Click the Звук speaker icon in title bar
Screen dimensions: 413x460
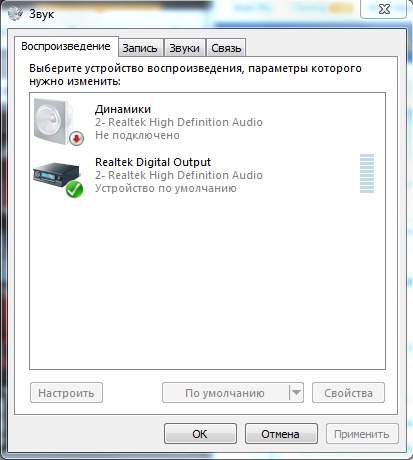(15, 14)
